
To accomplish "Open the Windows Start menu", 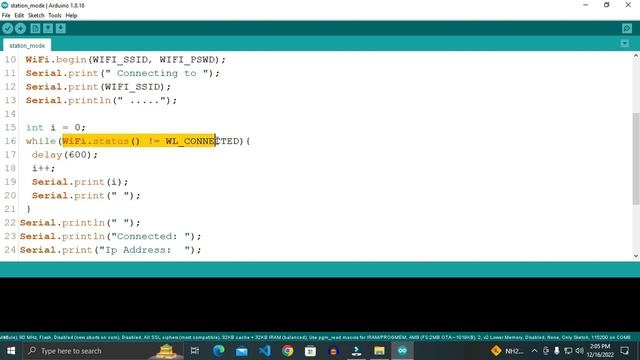I will click(11, 351).
